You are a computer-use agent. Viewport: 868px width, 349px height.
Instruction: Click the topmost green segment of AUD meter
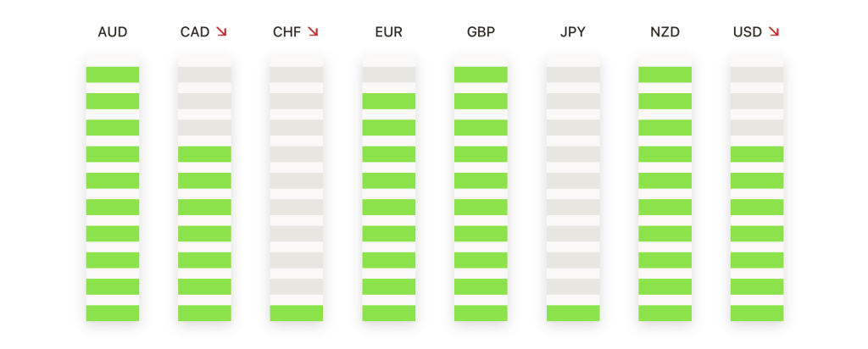[x=113, y=75]
